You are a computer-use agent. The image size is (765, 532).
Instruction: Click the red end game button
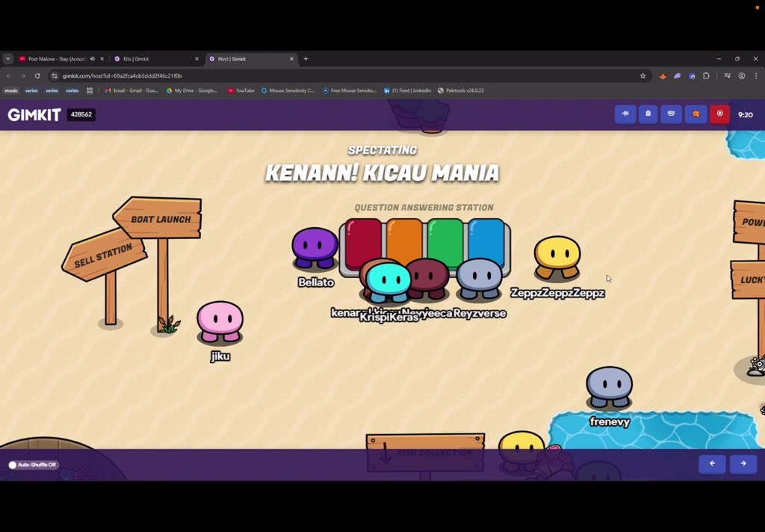(x=719, y=114)
